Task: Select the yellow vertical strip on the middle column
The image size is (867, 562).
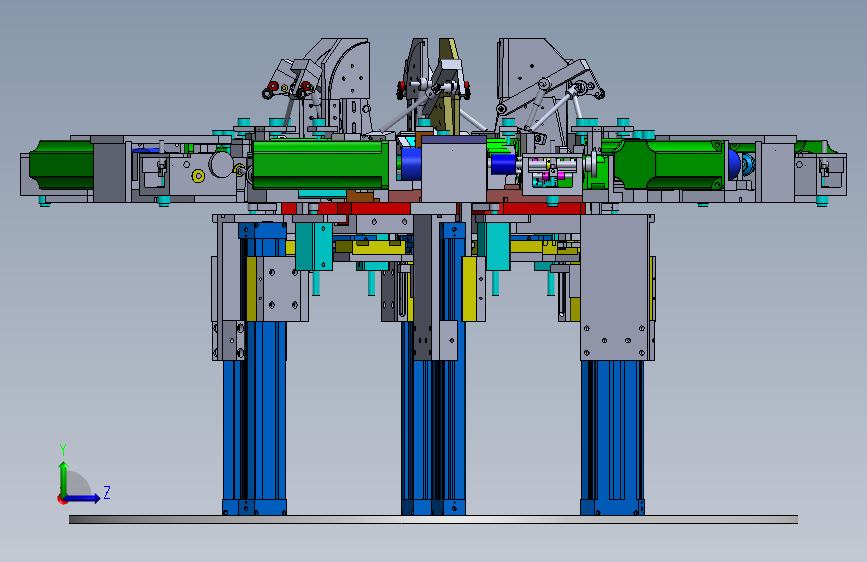Action: 469,289
